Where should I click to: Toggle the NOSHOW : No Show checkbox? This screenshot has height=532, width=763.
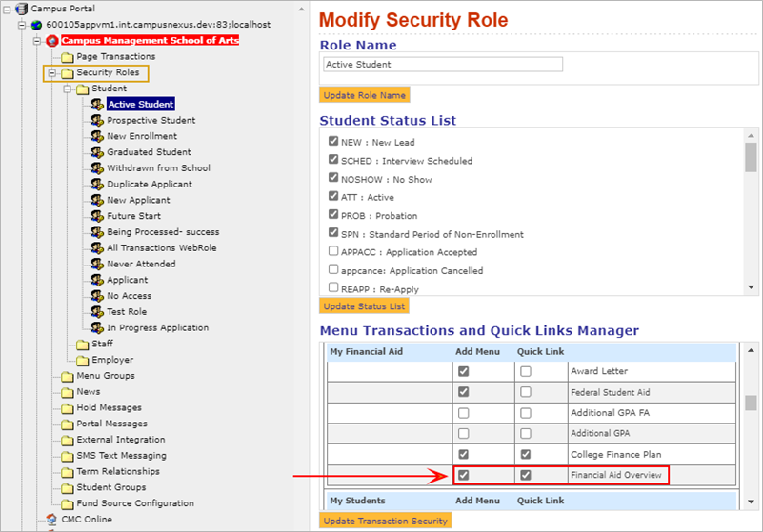[x=333, y=178]
